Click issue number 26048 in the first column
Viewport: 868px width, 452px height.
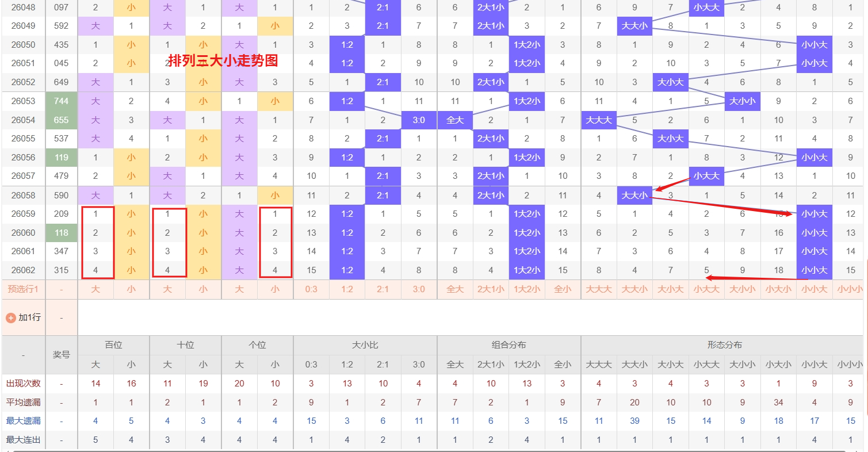click(x=23, y=7)
